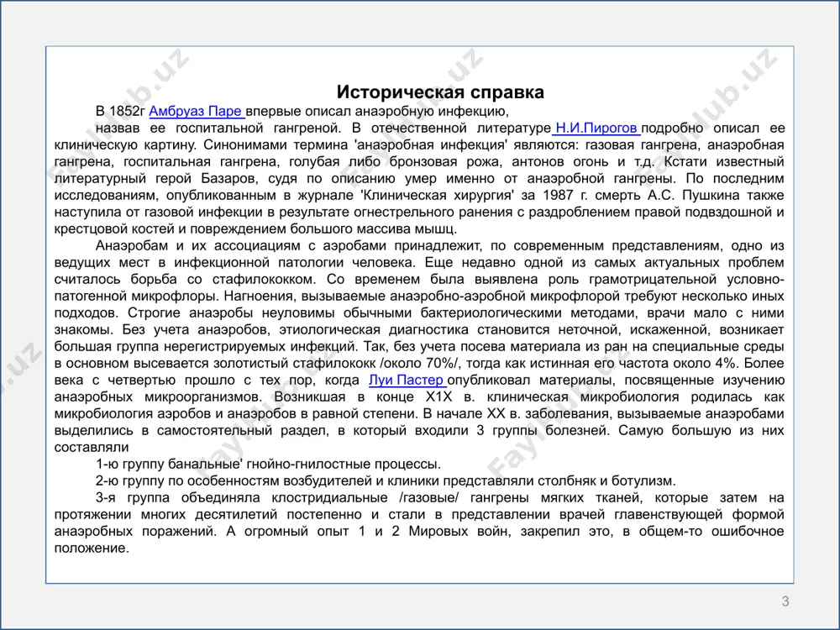
Task: Click the figure '/около 70%/'
Action: tap(420, 363)
